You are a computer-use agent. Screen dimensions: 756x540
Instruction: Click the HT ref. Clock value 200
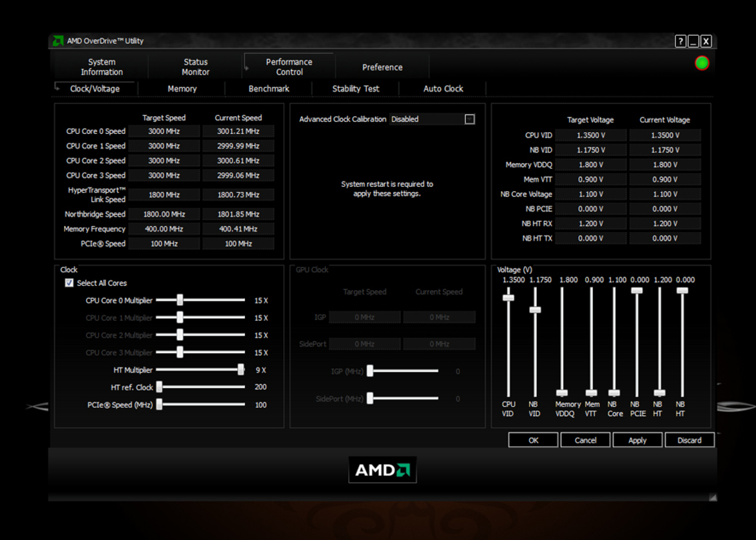[x=261, y=387]
